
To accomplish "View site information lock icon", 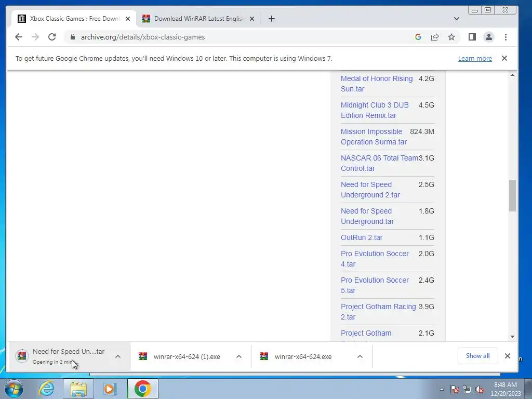I will point(73,37).
